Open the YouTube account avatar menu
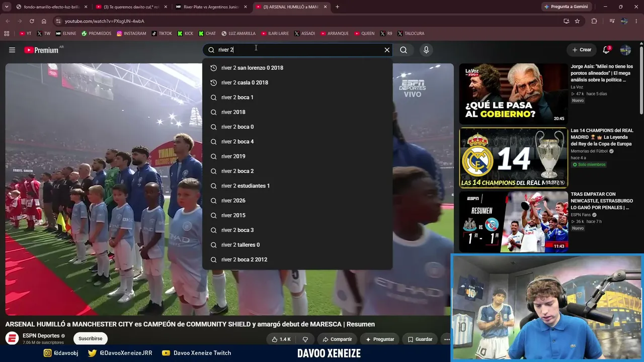The height and width of the screenshot is (362, 644). coord(625,50)
